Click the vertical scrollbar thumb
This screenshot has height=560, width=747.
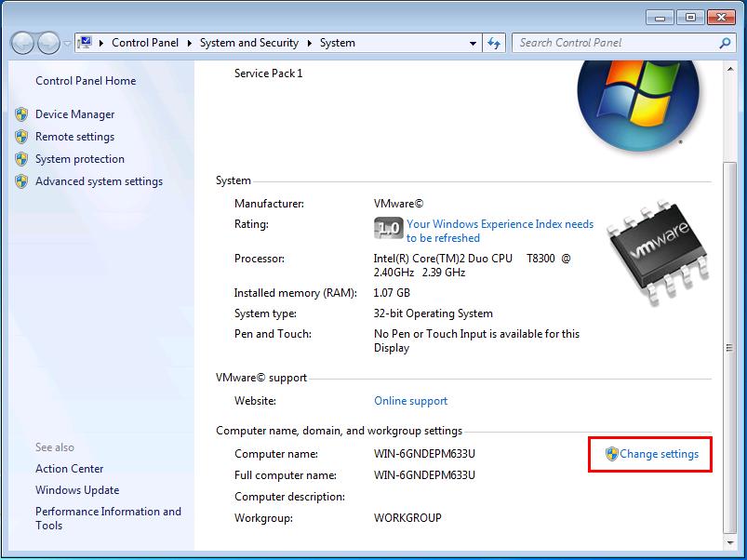pyautogui.click(x=729, y=348)
